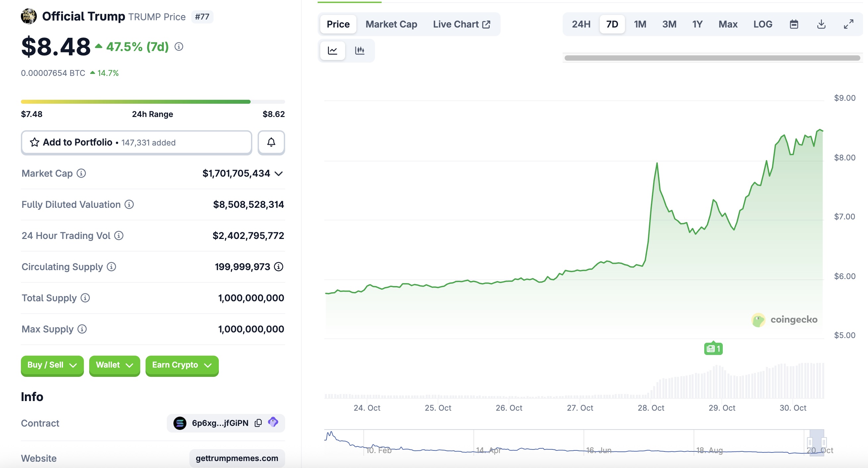Expand chart to fullscreen
The width and height of the screenshot is (868, 468).
tap(848, 24)
